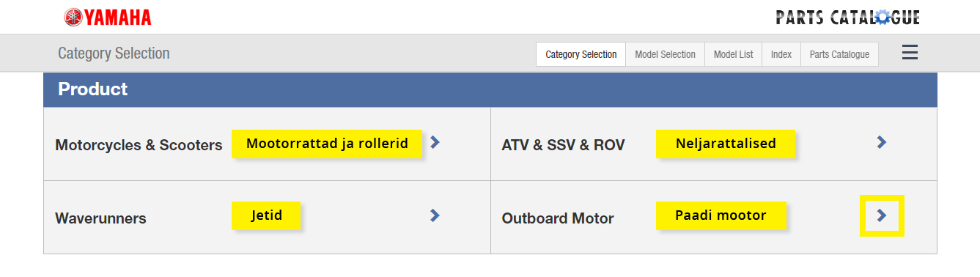The height and width of the screenshot is (277, 980).
Task: Select the Index tab
Action: pyautogui.click(x=781, y=54)
